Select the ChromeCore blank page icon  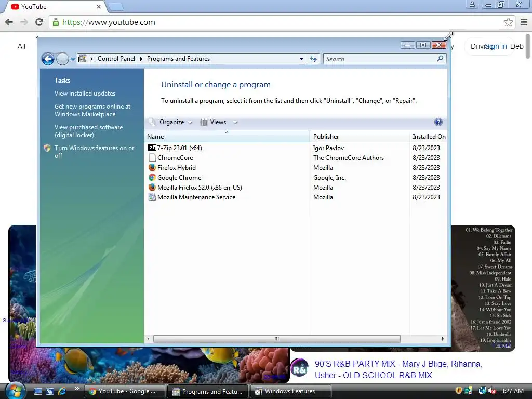[x=152, y=158]
